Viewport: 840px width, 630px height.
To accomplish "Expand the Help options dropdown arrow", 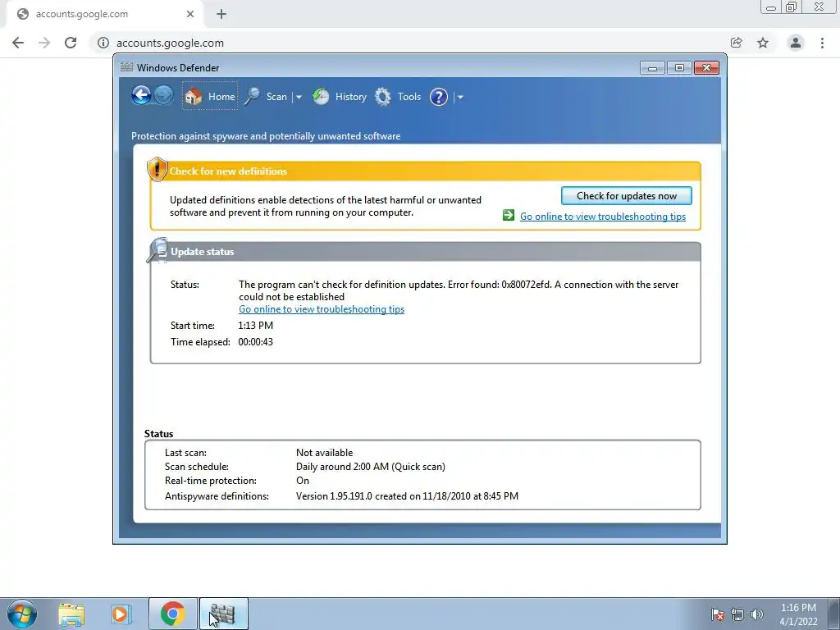I will click(460, 97).
